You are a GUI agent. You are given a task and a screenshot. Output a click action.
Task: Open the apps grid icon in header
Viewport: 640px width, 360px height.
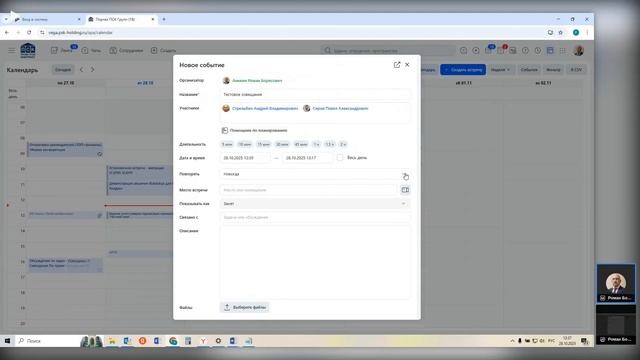562,50
